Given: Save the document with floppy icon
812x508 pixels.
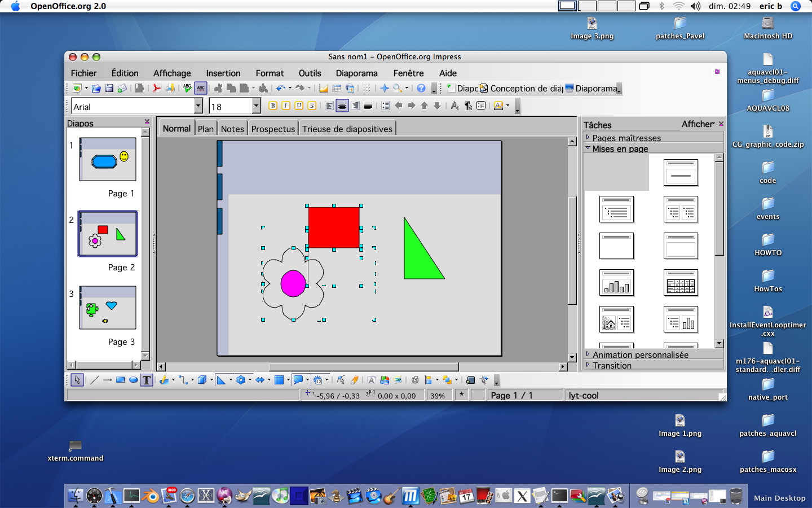Looking at the screenshot, I should 109,89.
